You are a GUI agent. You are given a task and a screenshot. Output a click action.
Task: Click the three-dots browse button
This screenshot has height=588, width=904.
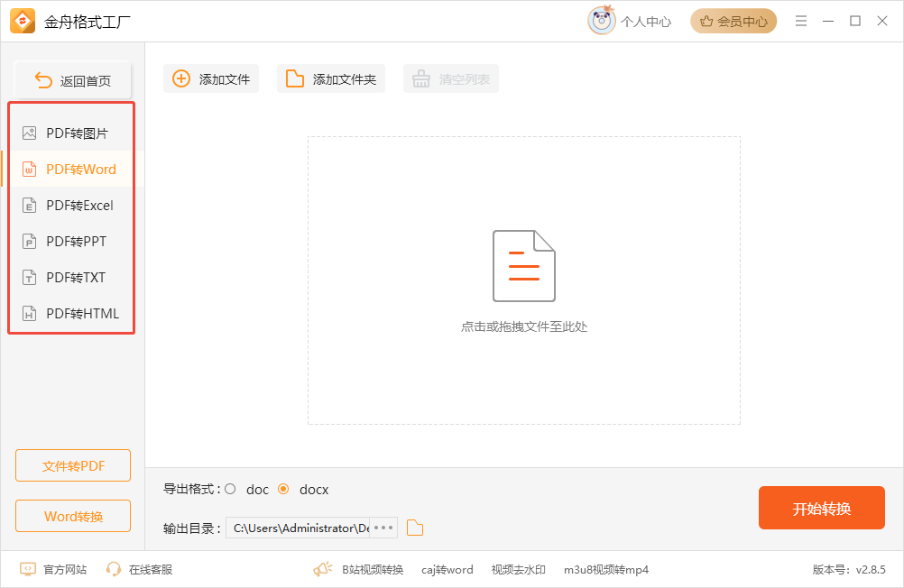coord(383,528)
